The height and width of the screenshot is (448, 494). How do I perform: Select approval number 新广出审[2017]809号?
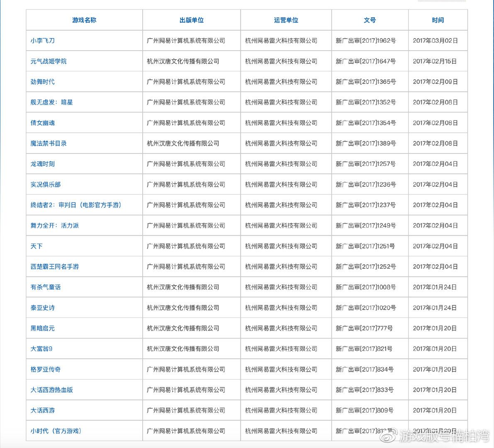[x=365, y=411]
